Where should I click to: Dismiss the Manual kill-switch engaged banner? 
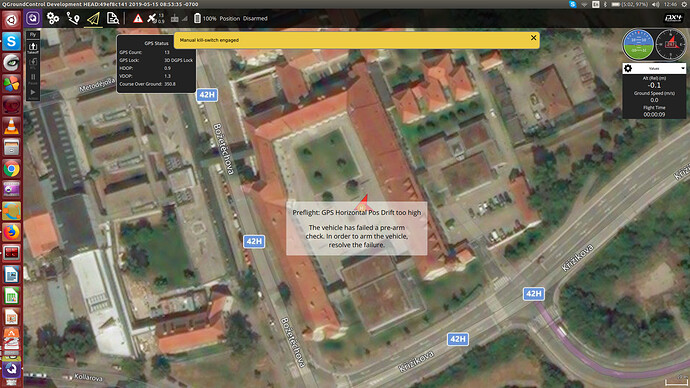pos(533,38)
